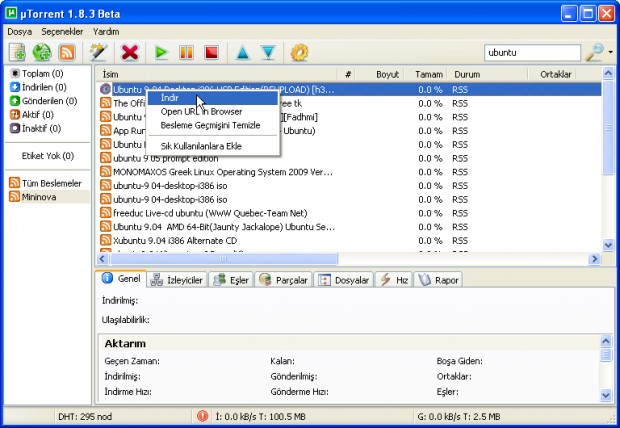Select Tüm Beslemeler feed

(x=45, y=183)
